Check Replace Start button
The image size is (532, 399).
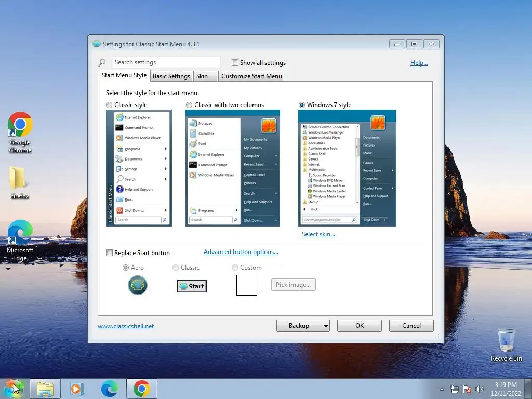(x=109, y=253)
